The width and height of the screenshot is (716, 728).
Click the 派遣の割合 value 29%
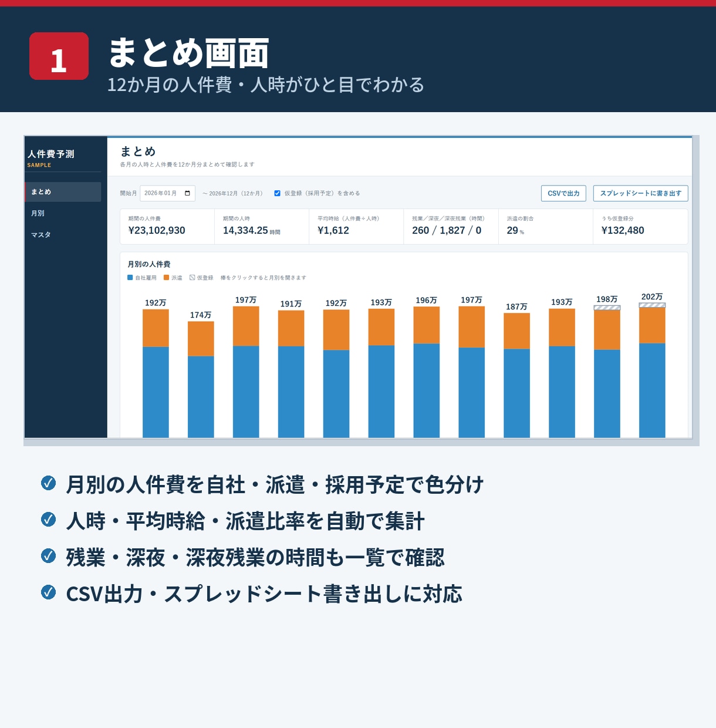[x=515, y=231]
